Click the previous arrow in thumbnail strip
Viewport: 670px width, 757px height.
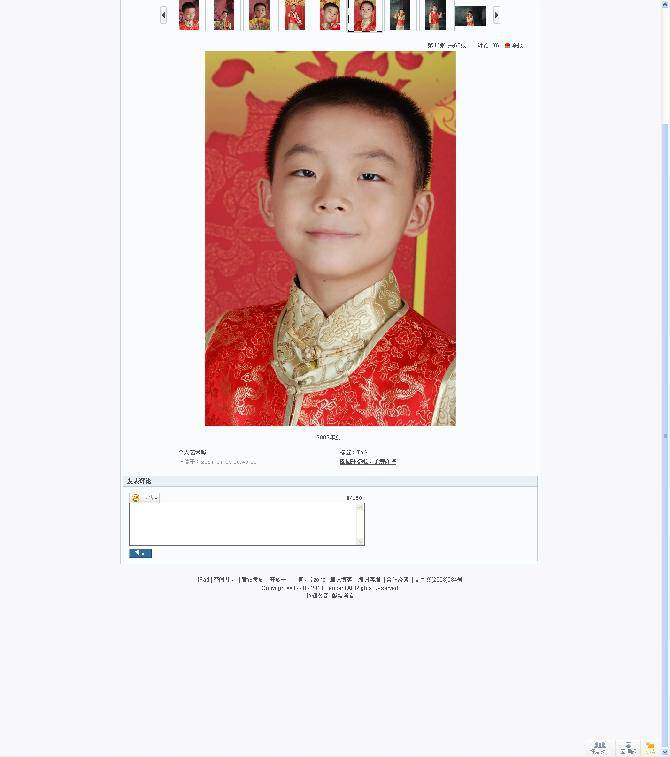163,15
